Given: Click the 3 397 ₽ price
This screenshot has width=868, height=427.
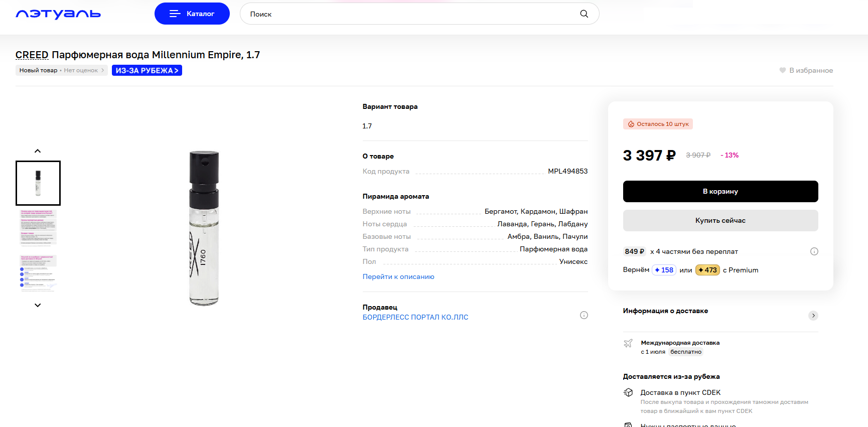Looking at the screenshot, I should [649, 156].
